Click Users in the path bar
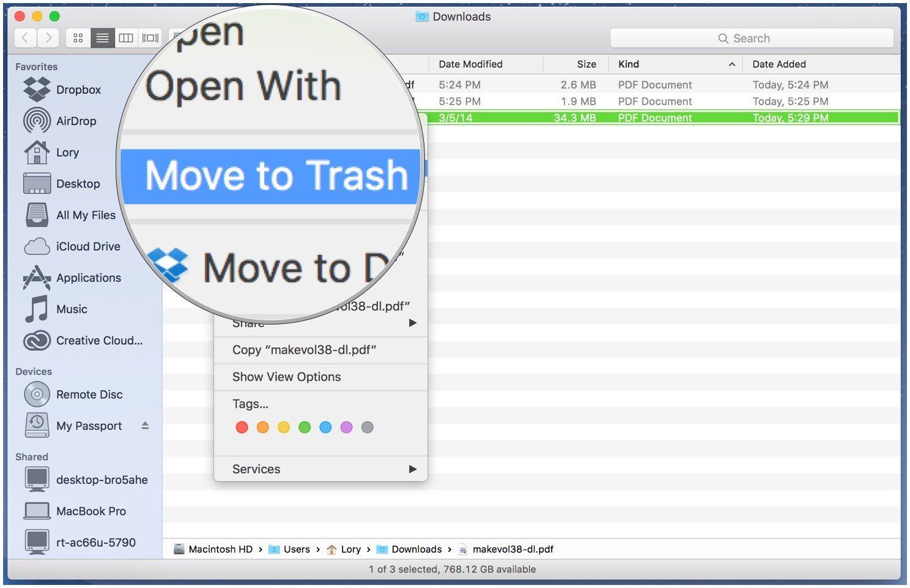Viewport: 910px width, 588px height. [296, 549]
